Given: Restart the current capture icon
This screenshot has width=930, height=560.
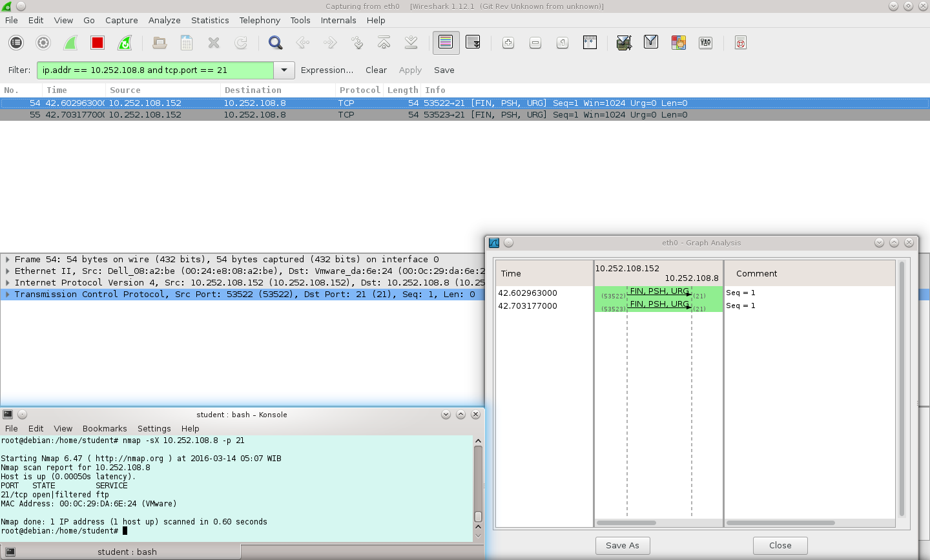Looking at the screenshot, I should (125, 43).
